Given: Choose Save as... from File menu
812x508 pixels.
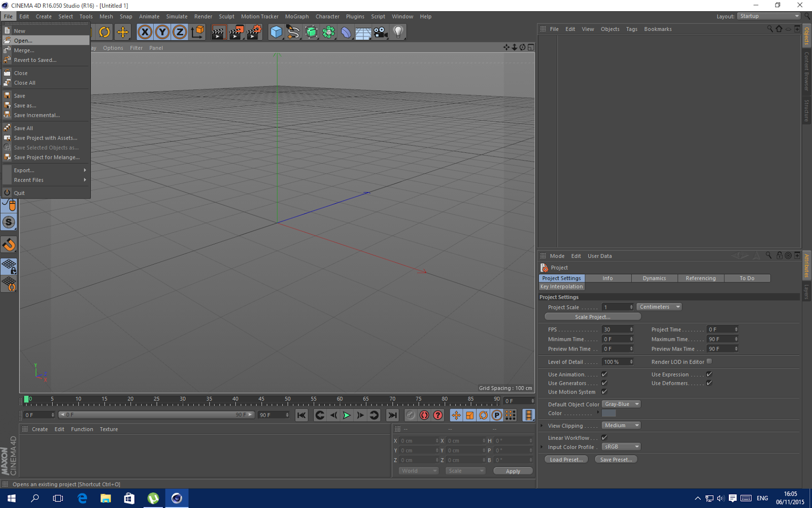Looking at the screenshot, I should click(46, 106).
